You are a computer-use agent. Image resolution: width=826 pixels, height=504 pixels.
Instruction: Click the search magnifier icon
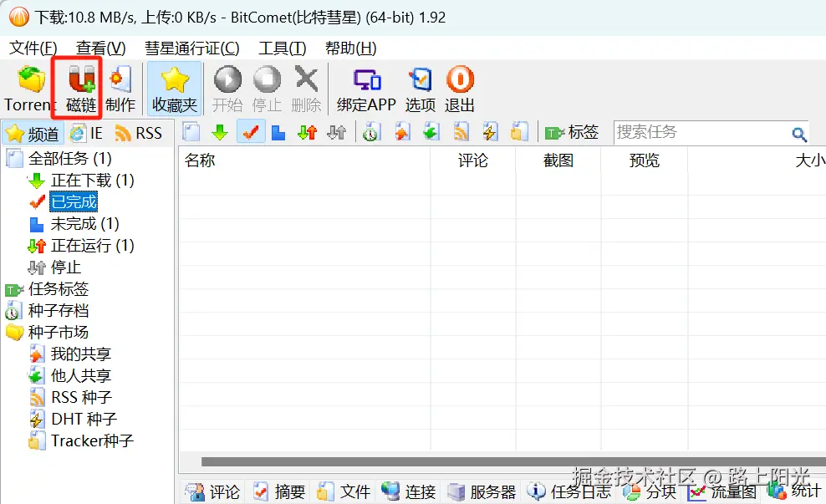click(799, 134)
